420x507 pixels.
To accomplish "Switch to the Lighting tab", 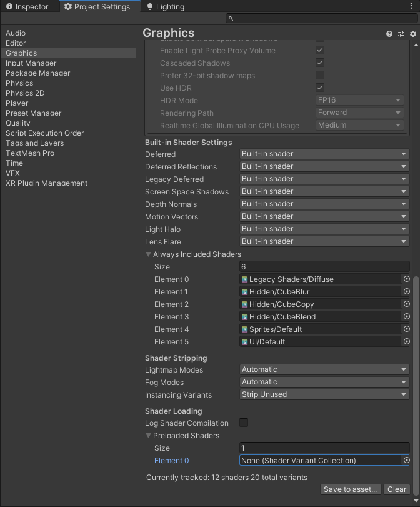I will coord(166,6).
